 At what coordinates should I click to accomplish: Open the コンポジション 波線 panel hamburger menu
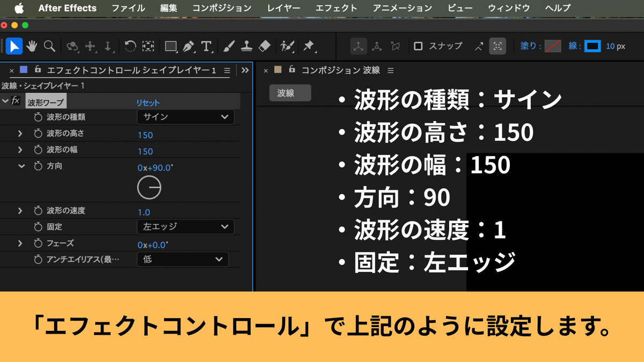click(390, 70)
